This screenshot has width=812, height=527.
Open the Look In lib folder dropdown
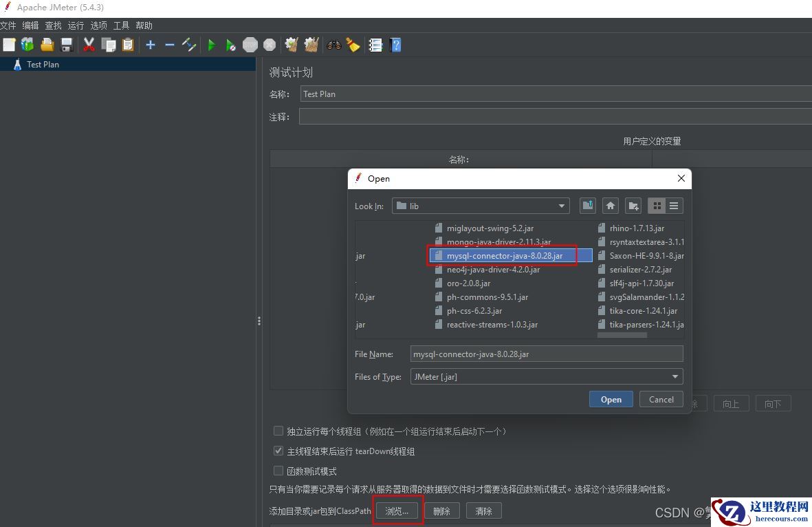[481, 206]
